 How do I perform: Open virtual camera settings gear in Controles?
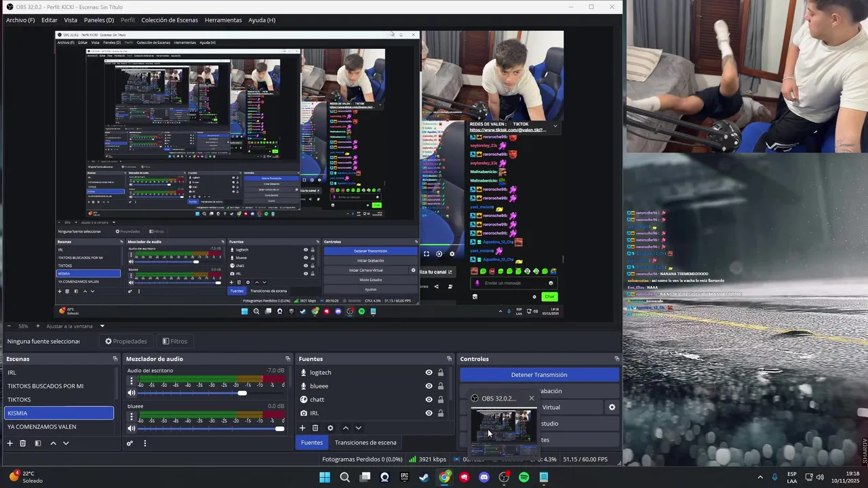coord(612,407)
